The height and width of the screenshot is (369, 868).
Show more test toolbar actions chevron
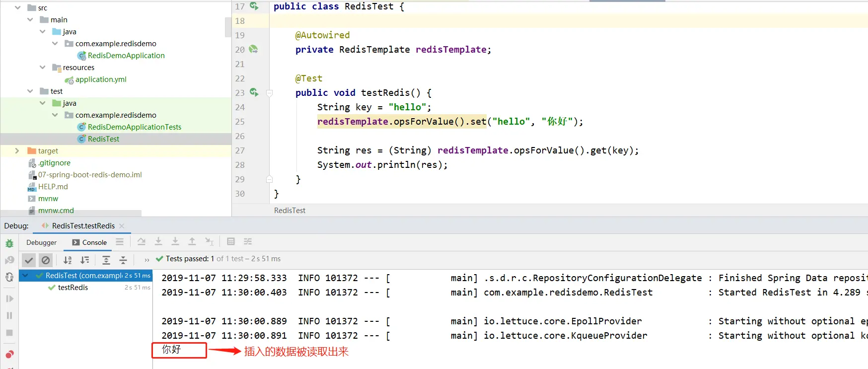(146, 260)
